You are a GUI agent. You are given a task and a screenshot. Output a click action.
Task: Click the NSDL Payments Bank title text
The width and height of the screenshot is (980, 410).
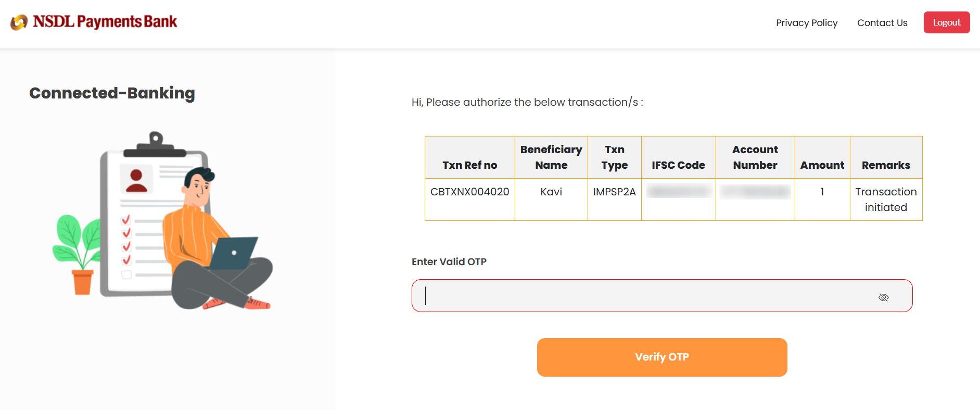105,22
